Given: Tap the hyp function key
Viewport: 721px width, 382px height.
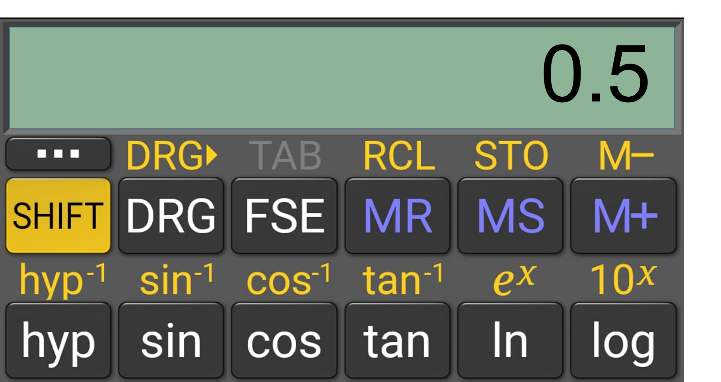Looking at the screenshot, I should (x=58, y=341).
